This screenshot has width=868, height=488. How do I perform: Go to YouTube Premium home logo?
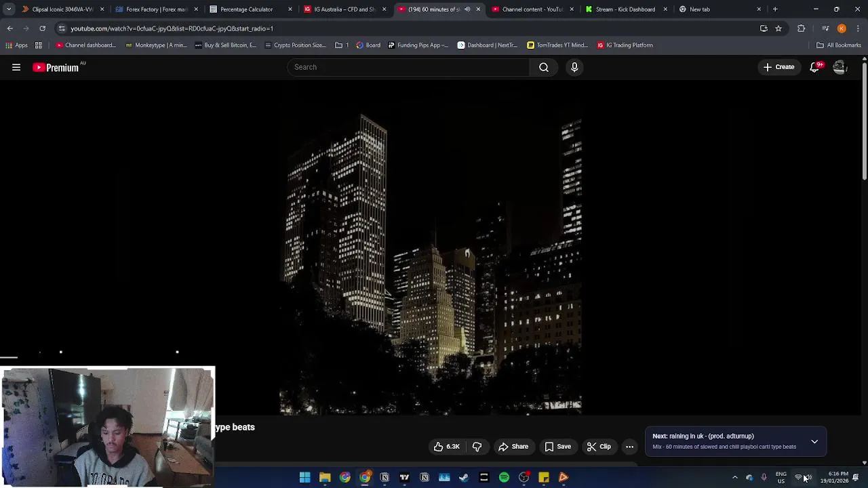click(x=56, y=67)
